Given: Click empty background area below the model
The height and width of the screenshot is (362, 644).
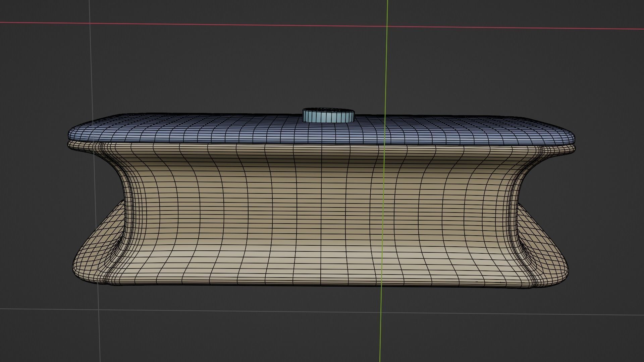Looking at the screenshot, I should [x=235, y=335].
